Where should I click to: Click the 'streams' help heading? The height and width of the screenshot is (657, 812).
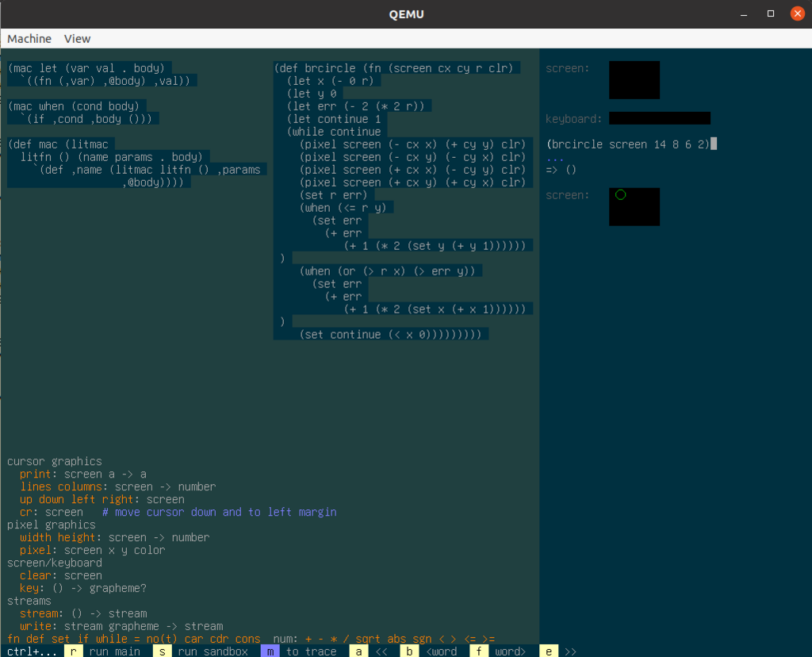click(x=29, y=601)
